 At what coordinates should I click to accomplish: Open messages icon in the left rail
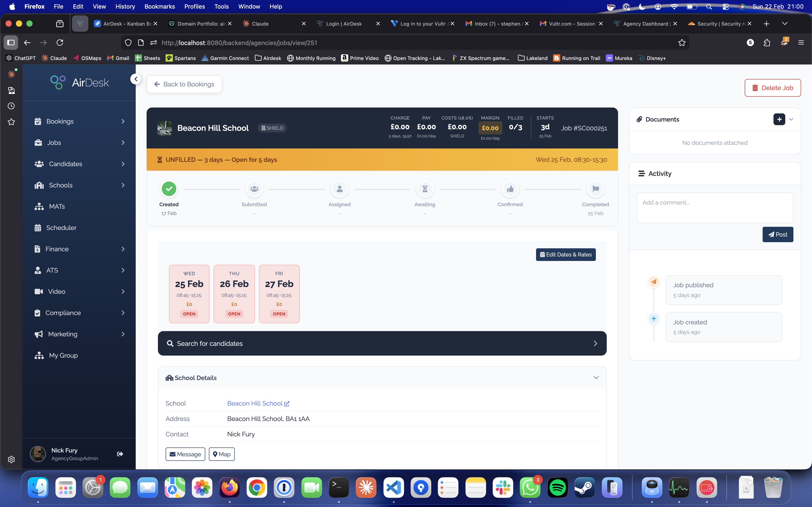[x=11, y=90]
